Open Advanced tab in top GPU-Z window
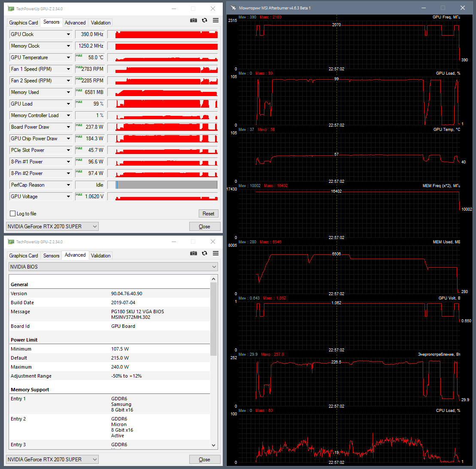The width and height of the screenshot is (476, 469). pyautogui.click(x=75, y=23)
